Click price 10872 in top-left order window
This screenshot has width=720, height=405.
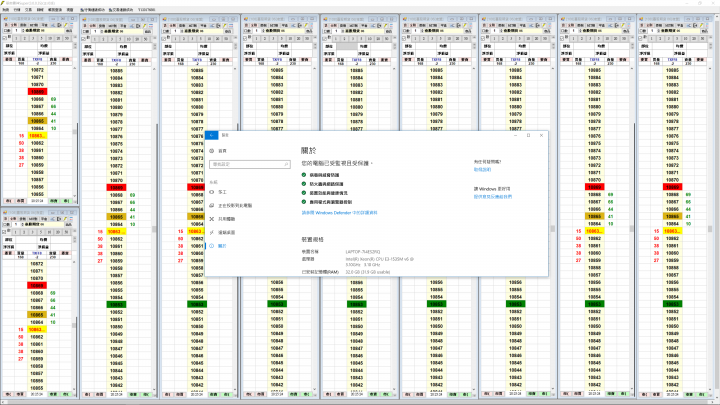37,70
